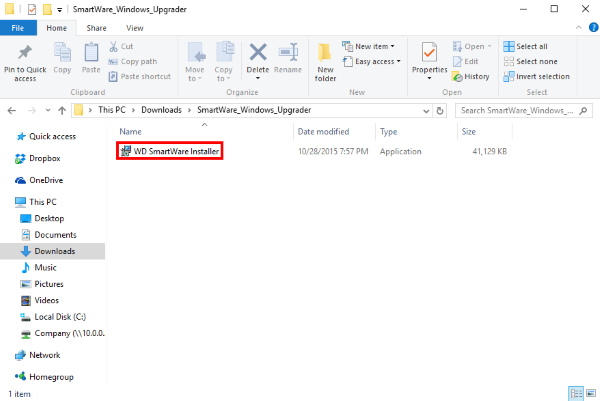Click the Search SmartWare_Windows field

coord(524,111)
